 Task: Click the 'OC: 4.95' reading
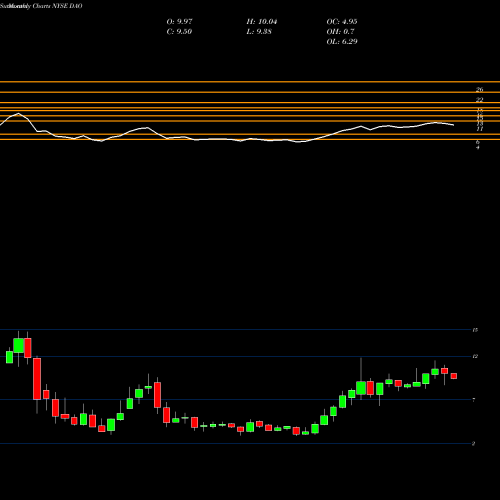click(x=342, y=22)
